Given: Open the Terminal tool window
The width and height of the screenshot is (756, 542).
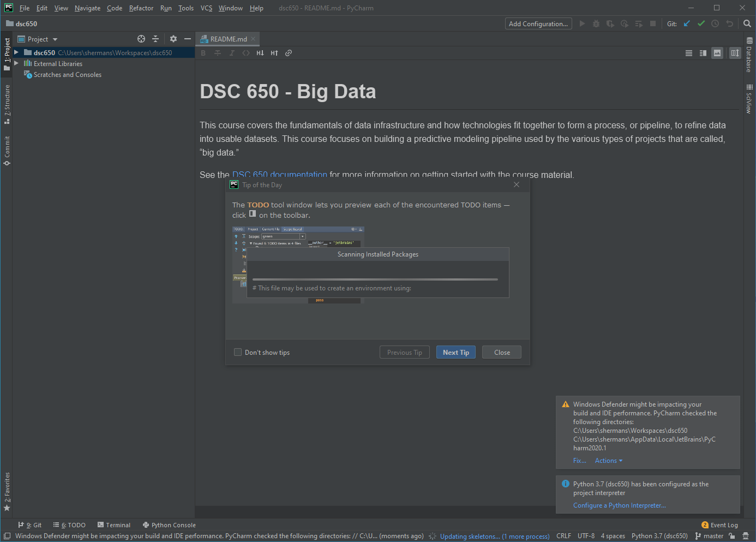Looking at the screenshot, I should [x=114, y=525].
